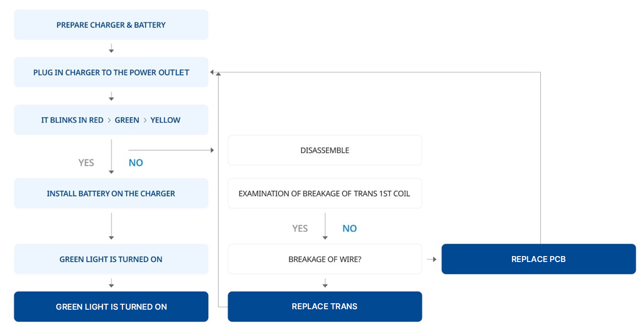644x336 pixels.
Task: Click the gray YES label beside Install Battery arrow
Action: point(86,163)
